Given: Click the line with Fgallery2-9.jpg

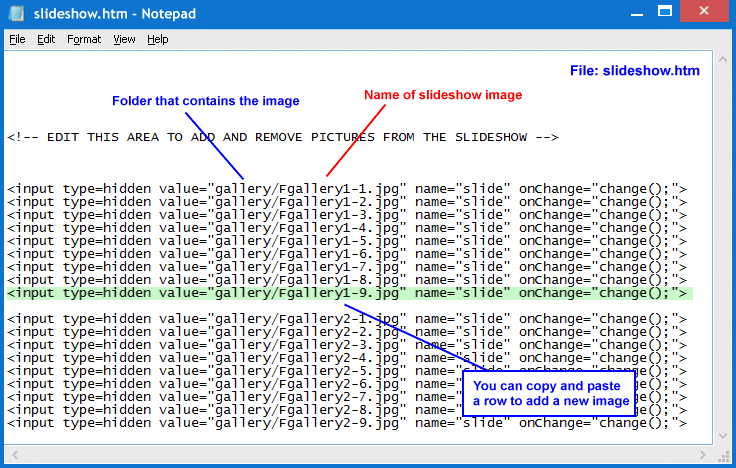Looking at the screenshot, I should (347, 423).
